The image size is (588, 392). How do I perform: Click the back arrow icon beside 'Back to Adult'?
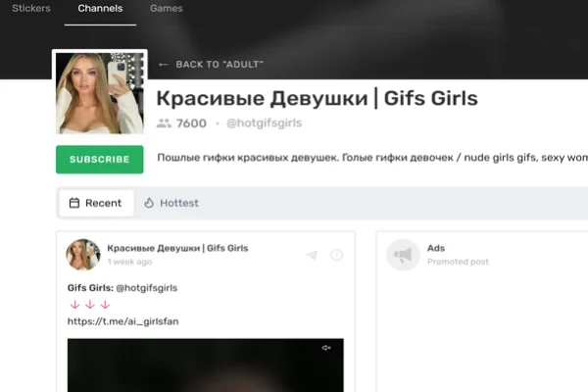(x=163, y=65)
